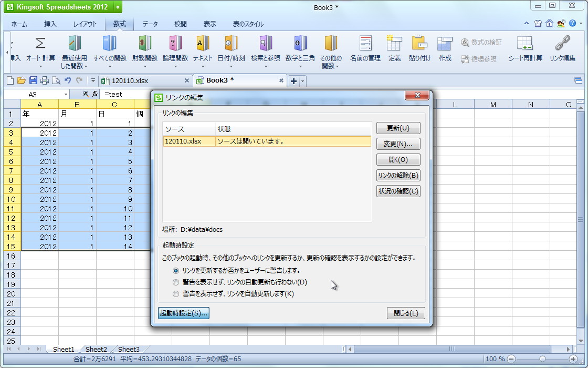Switch to the 校閲 ribbon tab
The width and height of the screenshot is (588, 368).
181,24
